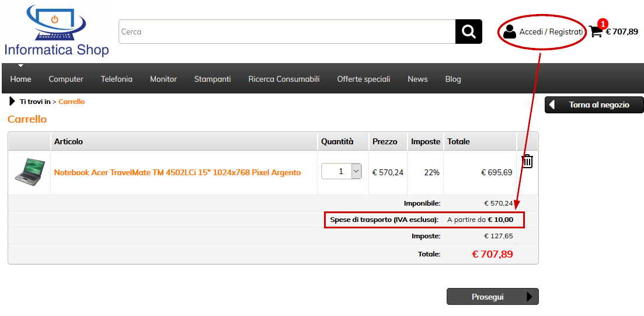Select the Monitor menu item
Image resolution: width=644 pixels, height=316 pixels.
[163, 79]
